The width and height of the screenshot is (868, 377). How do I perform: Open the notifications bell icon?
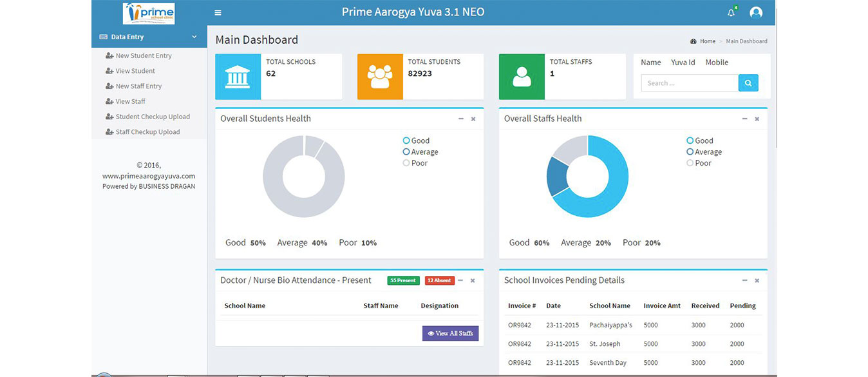point(731,12)
